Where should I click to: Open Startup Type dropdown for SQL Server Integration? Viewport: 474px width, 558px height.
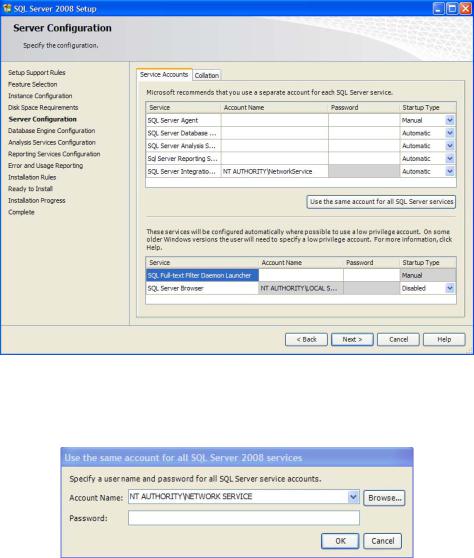[x=450, y=172]
